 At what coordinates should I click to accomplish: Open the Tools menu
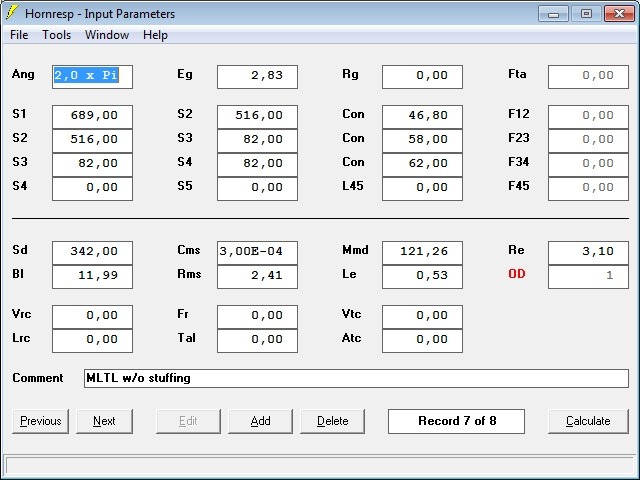[x=57, y=35]
